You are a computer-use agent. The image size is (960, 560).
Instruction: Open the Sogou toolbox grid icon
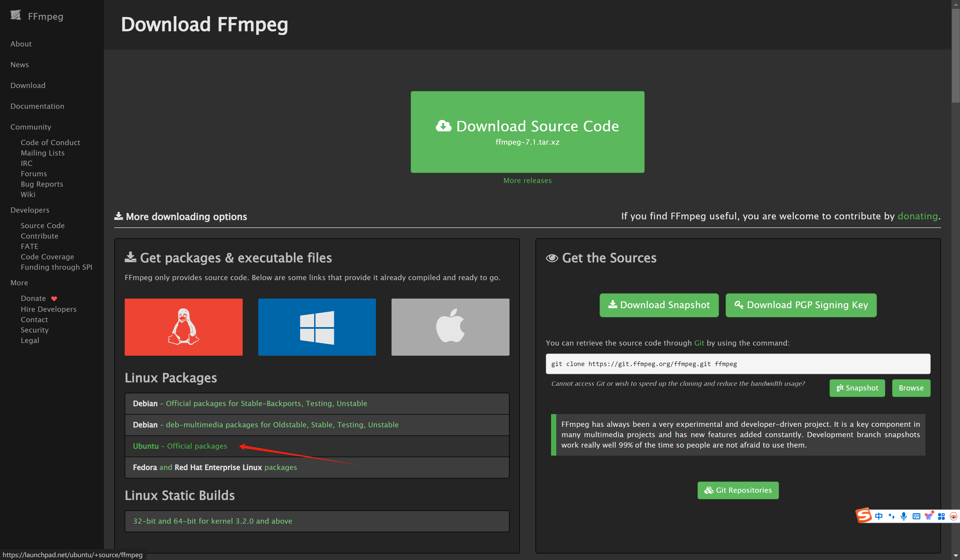[941, 516]
